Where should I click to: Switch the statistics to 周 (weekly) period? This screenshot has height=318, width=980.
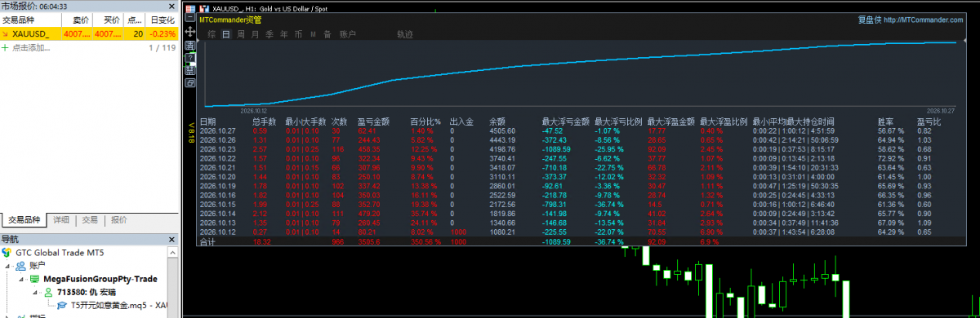point(241,34)
